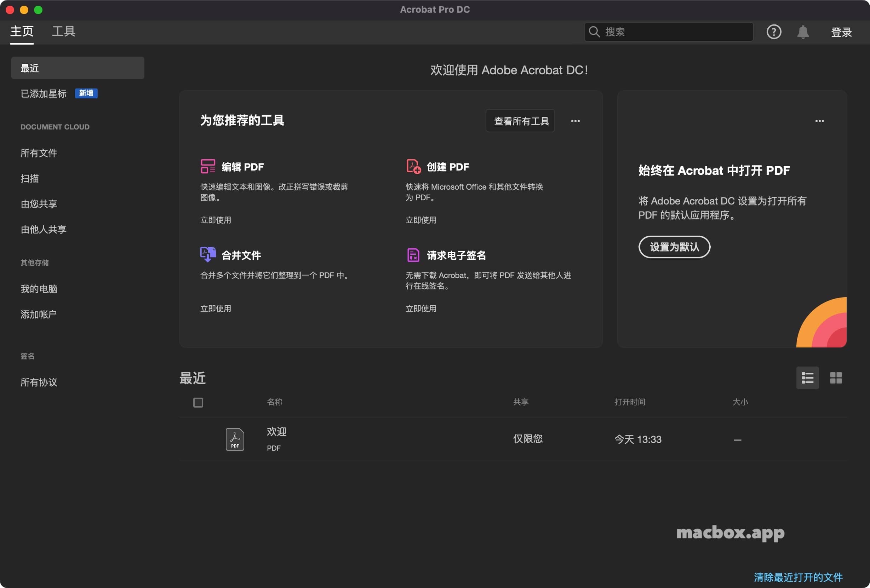Screen dimensions: 870x588
Task: Open 所有协议 under 签名
Action: pos(39,382)
